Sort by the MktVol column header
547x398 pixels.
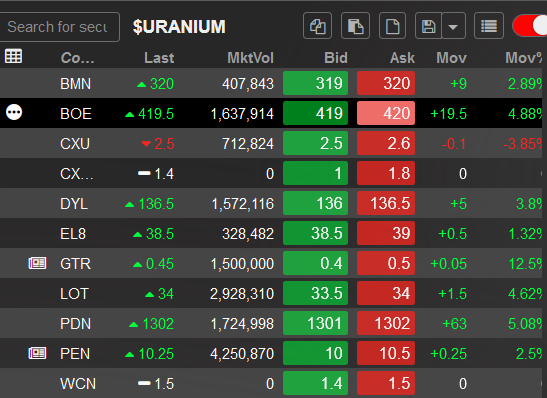click(x=250, y=58)
